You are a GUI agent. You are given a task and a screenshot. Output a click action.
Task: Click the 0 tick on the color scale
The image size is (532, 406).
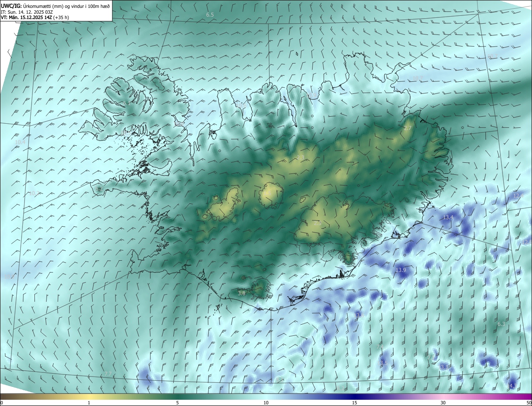coord(2,403)
